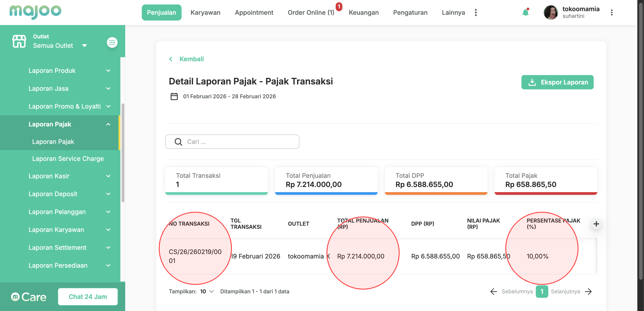Open the Keuangan menu tab
This screenshot has width=644, height=311.
(x=364, y=13)
